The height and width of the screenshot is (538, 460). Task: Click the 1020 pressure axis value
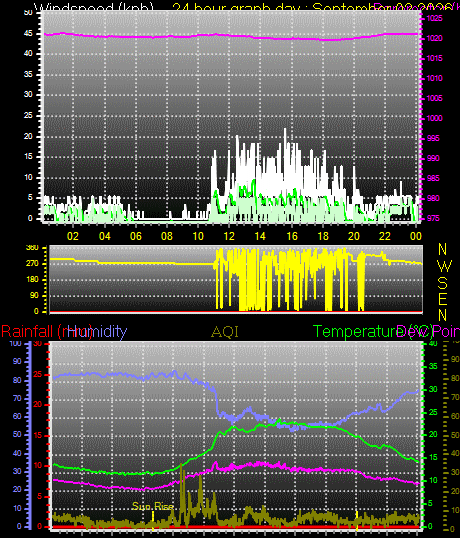[x=434, y=38]
